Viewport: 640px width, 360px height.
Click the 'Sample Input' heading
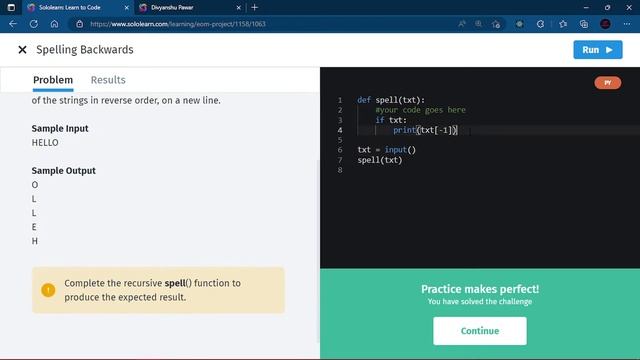click(60, 129)
